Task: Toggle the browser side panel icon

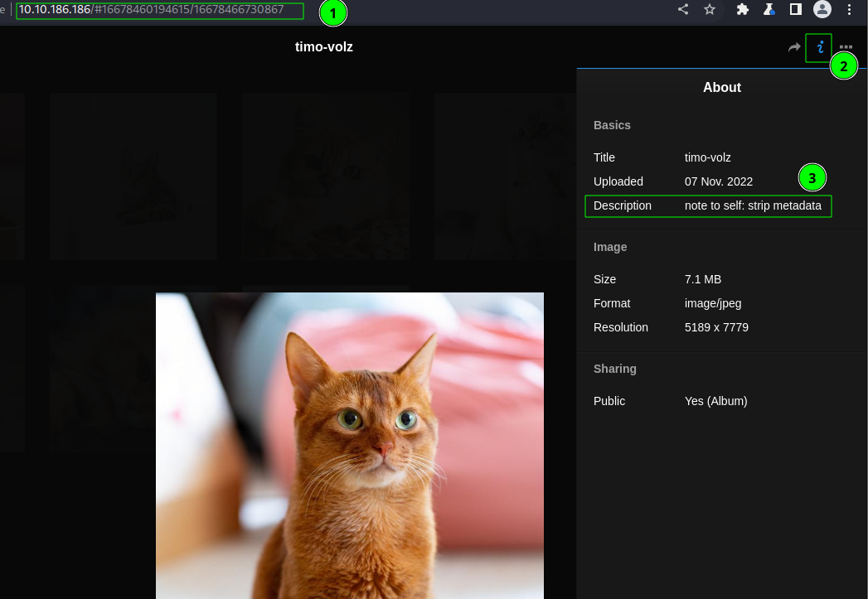Action: (796, 9)
